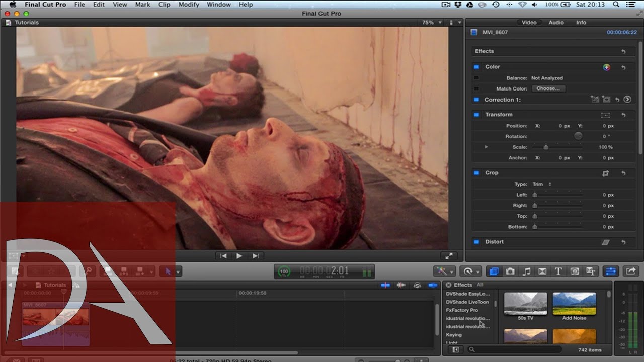Viewport: 644px width, 362px height.
Task: Enable the Match Color checkbox
Action: point(476,88)
